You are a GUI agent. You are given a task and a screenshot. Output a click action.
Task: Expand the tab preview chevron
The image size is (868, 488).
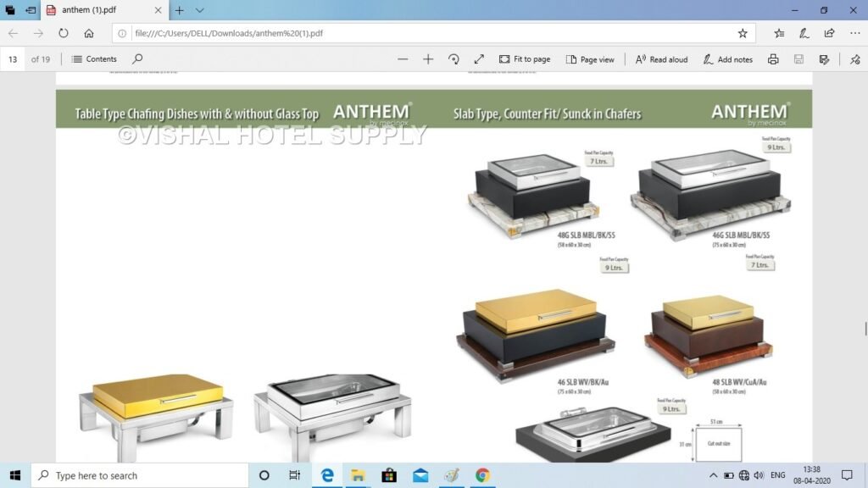[x=200, y=10]
